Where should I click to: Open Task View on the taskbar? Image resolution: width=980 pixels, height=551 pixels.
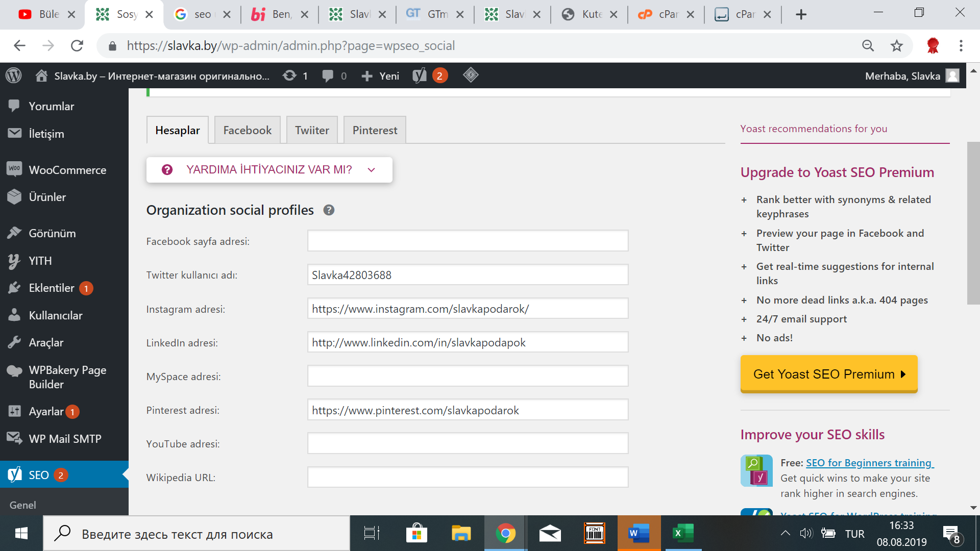(372, 534)
